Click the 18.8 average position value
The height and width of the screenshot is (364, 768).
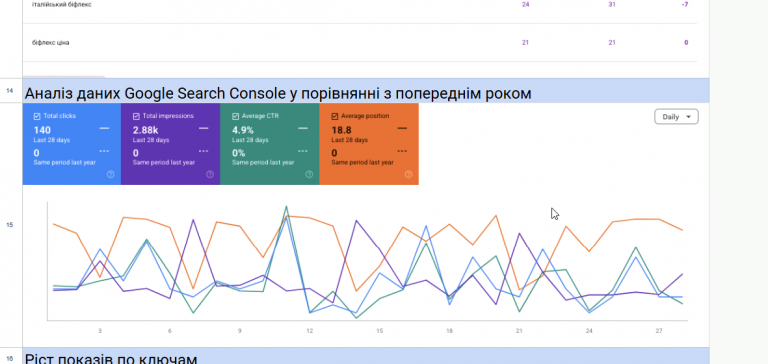pyautogui.click(x=341, y=130)
